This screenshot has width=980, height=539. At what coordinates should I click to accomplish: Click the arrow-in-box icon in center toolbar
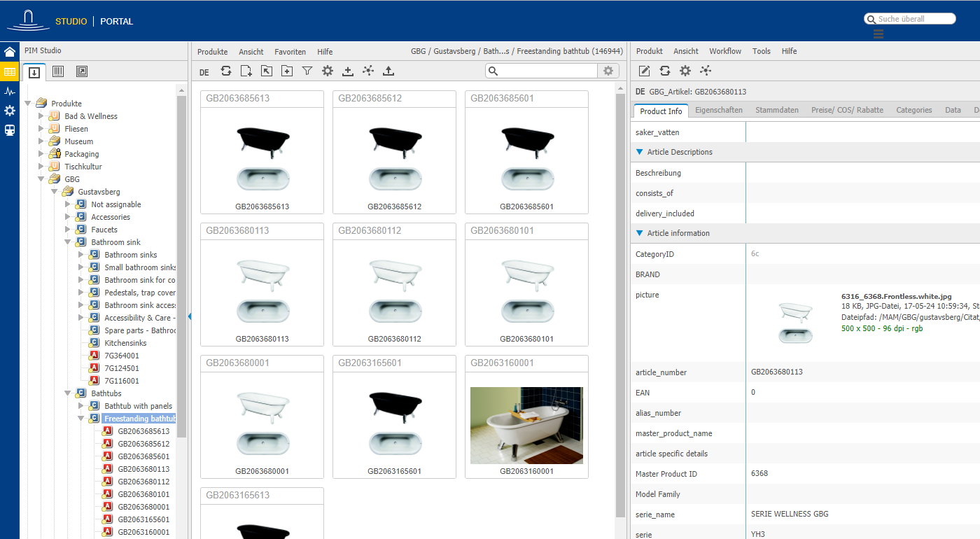[x=267, y=71]
